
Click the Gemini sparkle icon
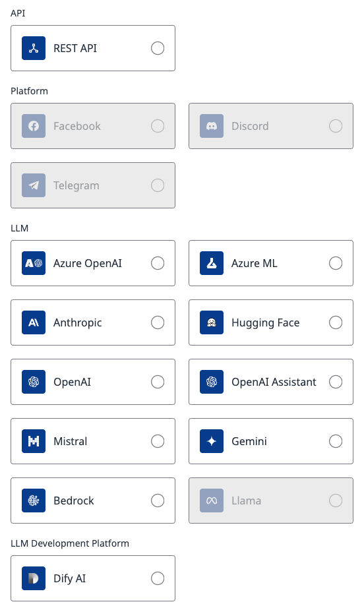(x=212, y=441)
